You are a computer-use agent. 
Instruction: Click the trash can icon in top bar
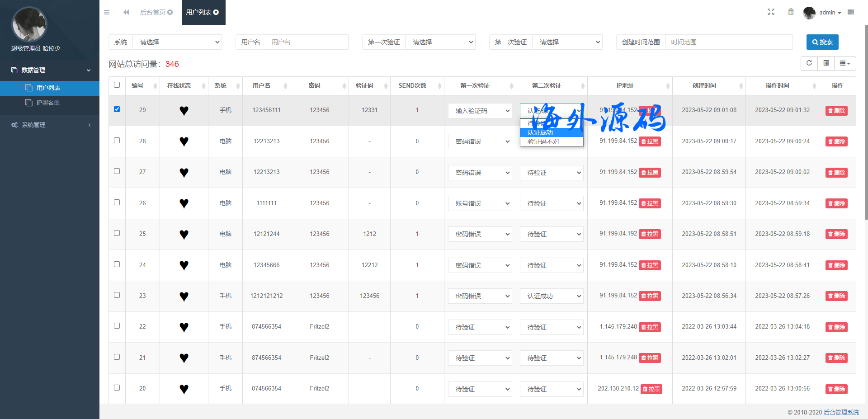coord(791,12)
